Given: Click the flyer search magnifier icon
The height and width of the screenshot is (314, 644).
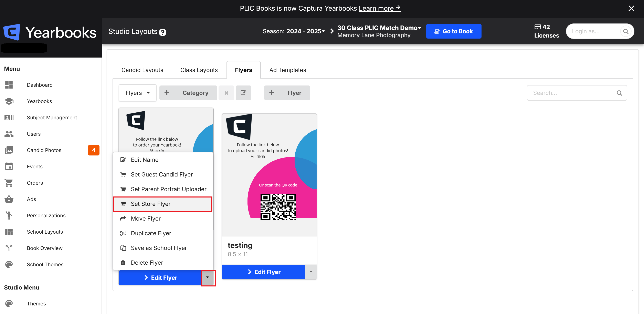Looking at the screenshot, I should (619, 93).
